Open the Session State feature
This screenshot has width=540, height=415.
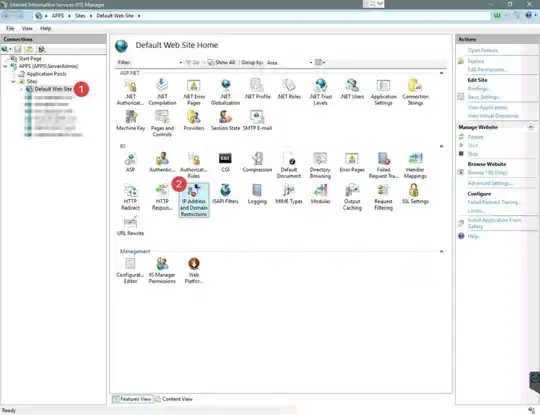pyautogui.click(x=226, y=121)
